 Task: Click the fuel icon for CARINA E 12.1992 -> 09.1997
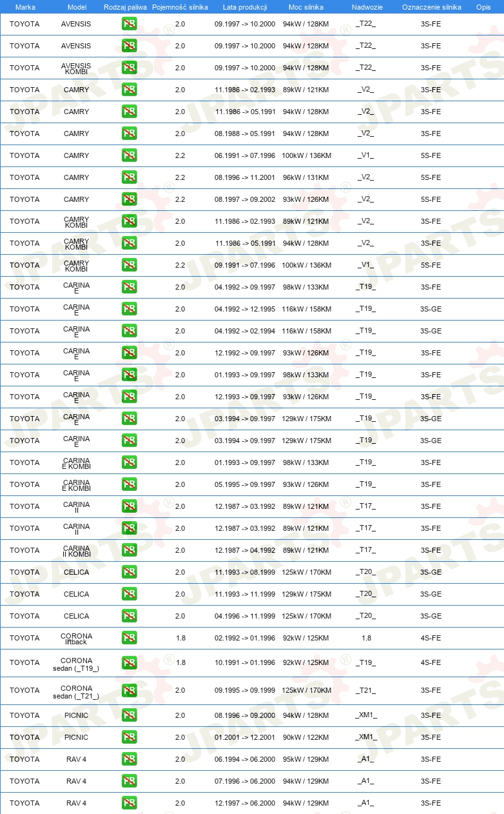tap(129, 353)
